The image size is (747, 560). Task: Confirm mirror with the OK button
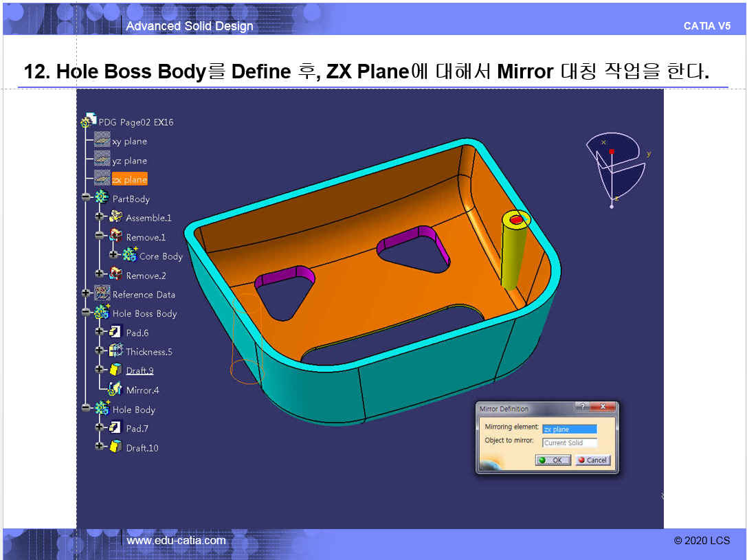(553, 460)
